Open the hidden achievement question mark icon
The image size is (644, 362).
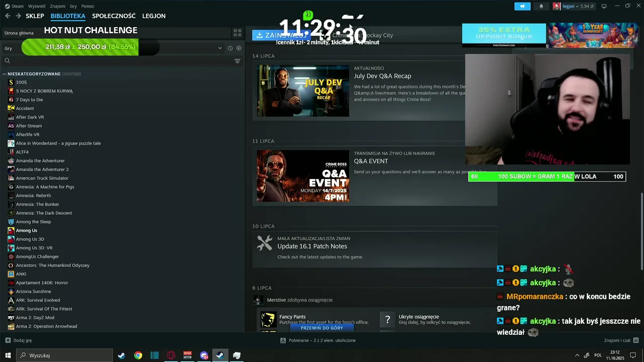click(x=387, y=319)
